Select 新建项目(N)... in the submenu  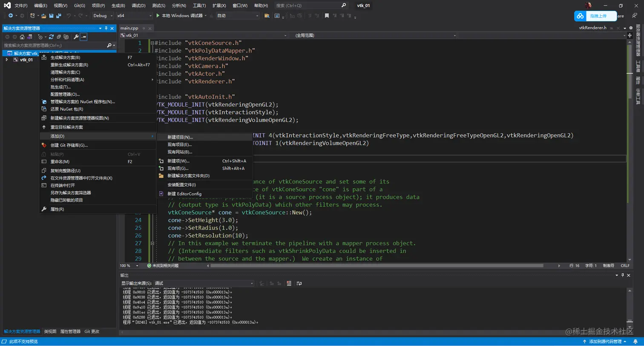click(180, 137)
